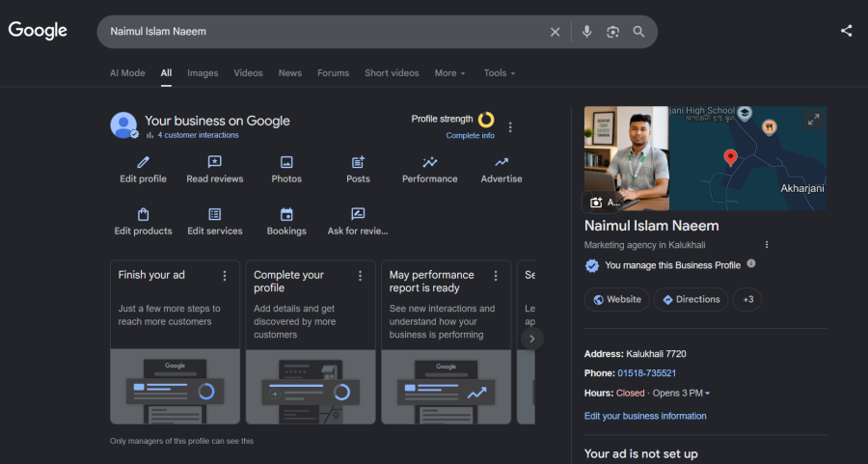Open the 4 customer interactions link
This screenshot has height=464, width=868.
198,135
